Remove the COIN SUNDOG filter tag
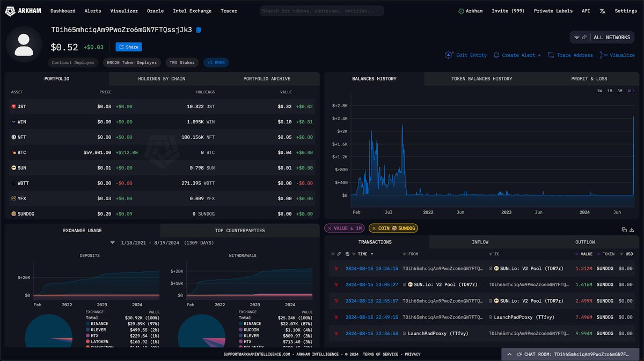The width and height of the screenshot is (644, 361). tap(374, 228)
